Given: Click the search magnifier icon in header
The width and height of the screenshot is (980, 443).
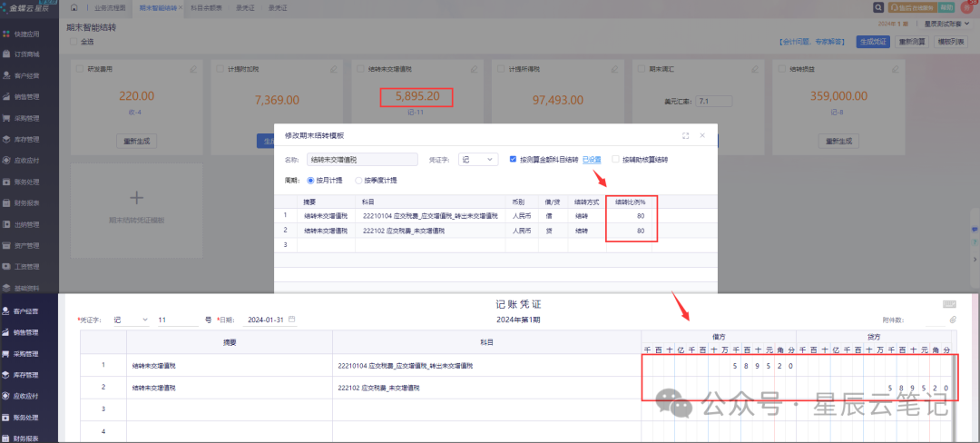Looking at the screenshot, I should pos(878,7).
